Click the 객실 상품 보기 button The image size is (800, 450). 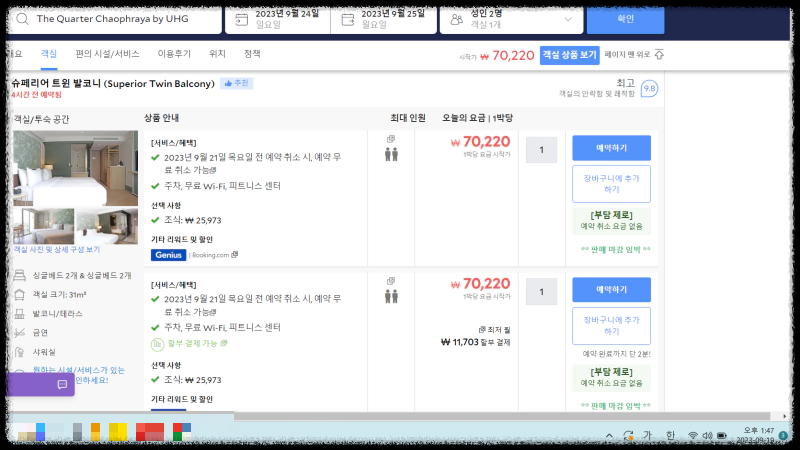pos(569,55)
